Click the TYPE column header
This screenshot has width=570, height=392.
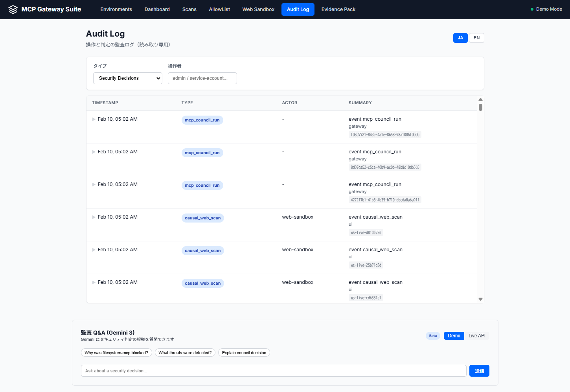click(x=187, y=103)
